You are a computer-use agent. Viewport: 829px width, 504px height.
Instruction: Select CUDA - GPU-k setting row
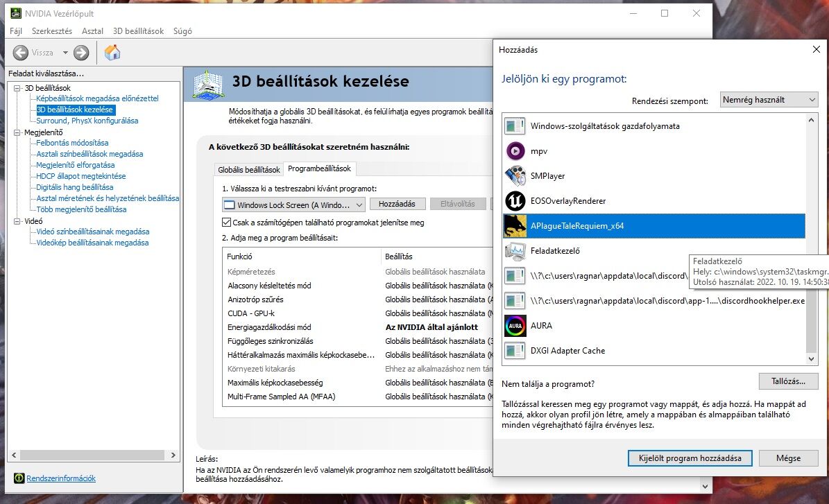359,313
